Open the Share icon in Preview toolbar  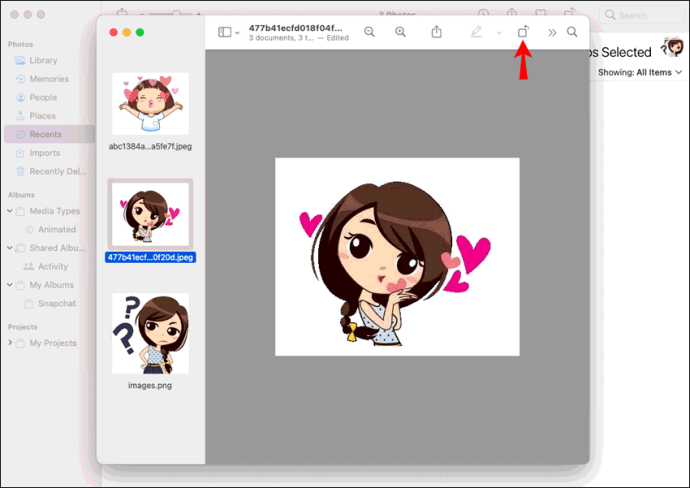coord(437,32)
